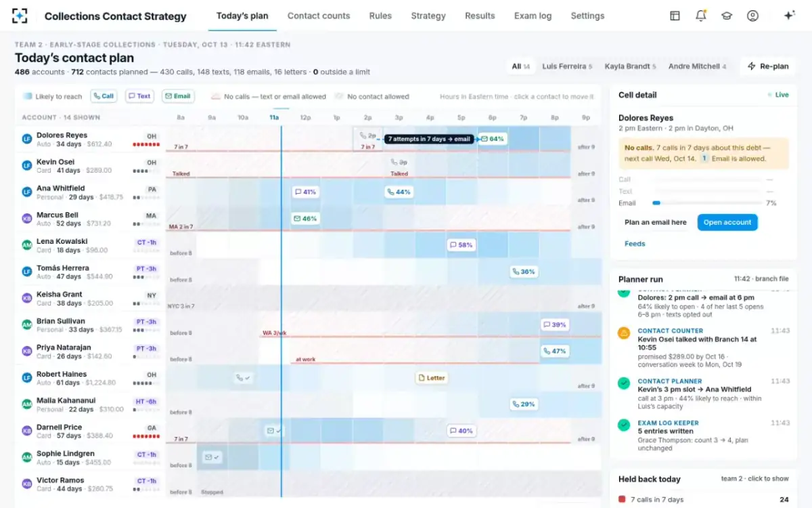Filter plan to Kayla Brandt accounts

click(631, 66)
